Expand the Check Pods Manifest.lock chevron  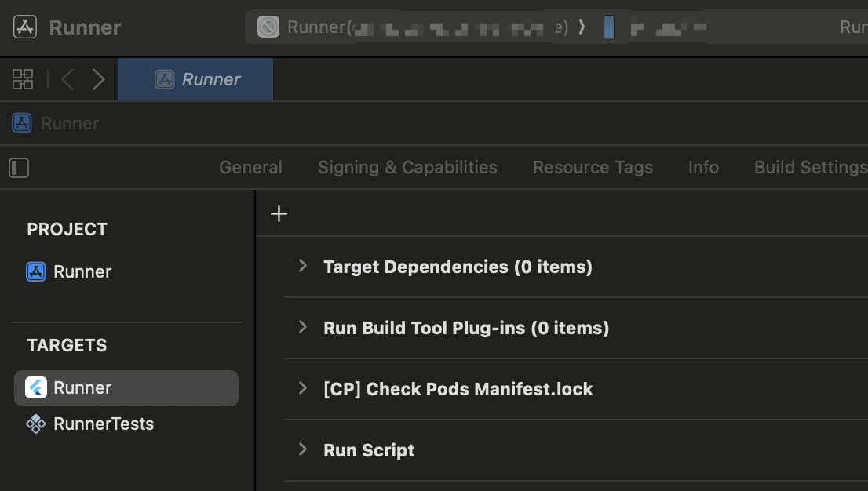(303, 388)
